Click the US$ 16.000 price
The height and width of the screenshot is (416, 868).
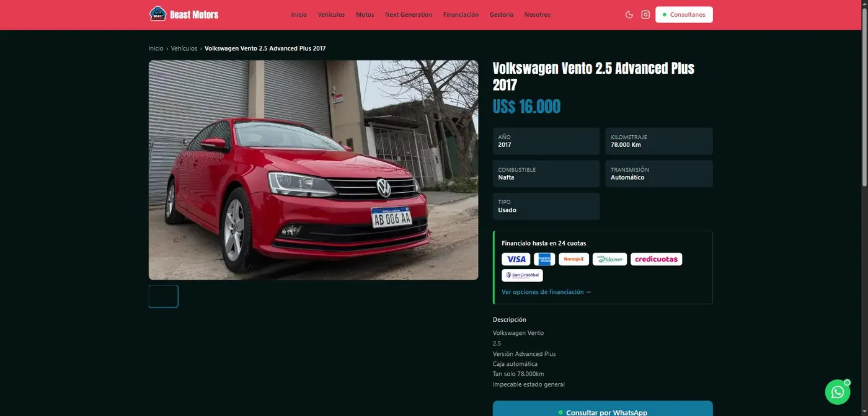click(526, 107)
